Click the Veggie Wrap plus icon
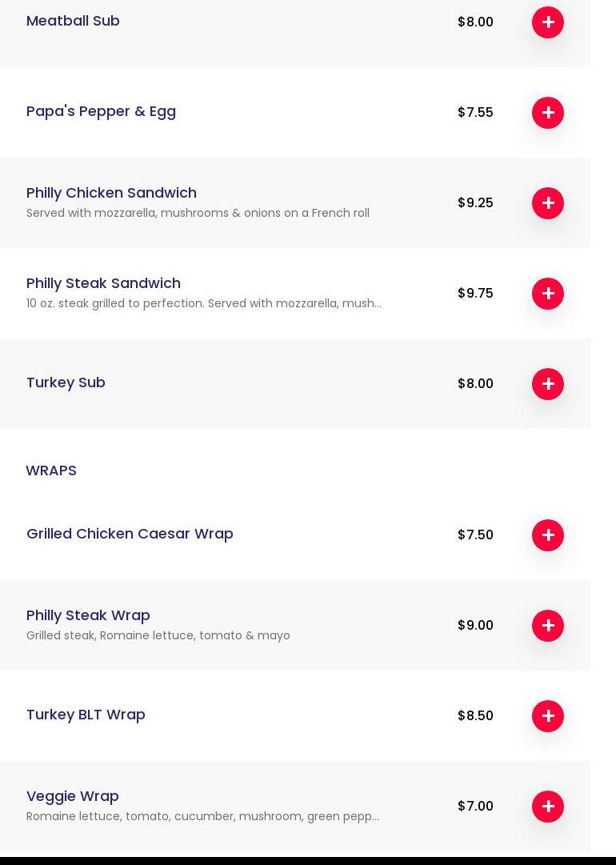 548,807
